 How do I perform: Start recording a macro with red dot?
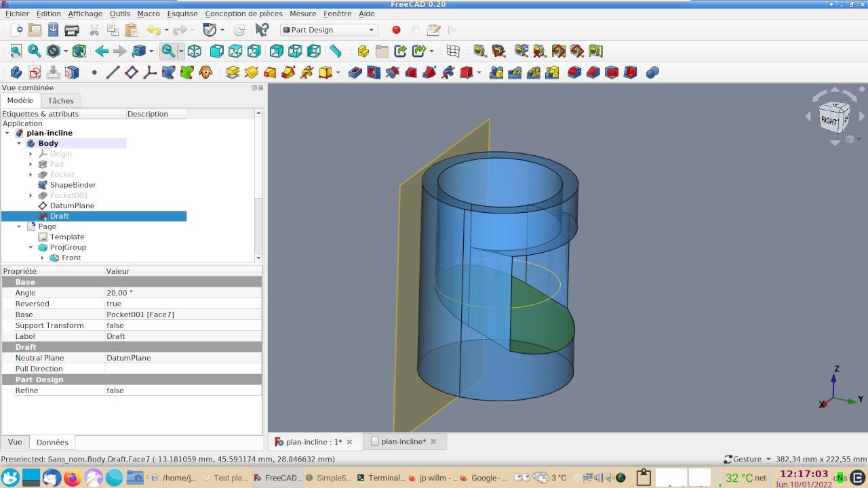(396, 30)
